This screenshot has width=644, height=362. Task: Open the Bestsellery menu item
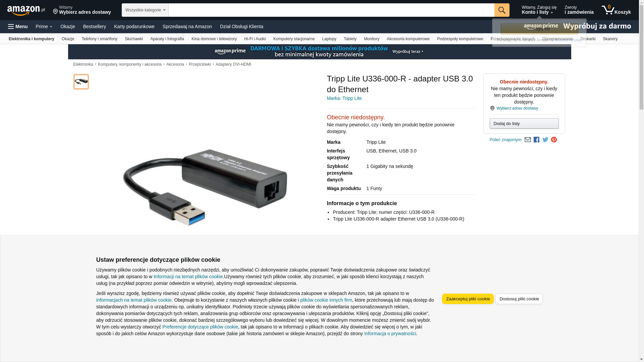(x=95, y=26)
